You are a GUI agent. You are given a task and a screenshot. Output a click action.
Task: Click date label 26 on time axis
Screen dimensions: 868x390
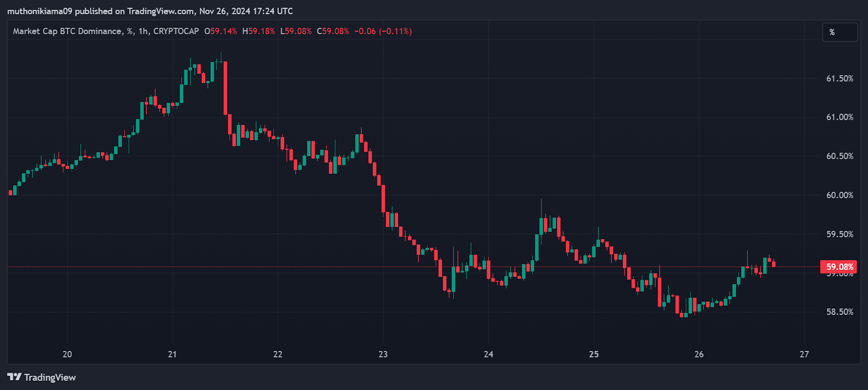coord(699,354)
